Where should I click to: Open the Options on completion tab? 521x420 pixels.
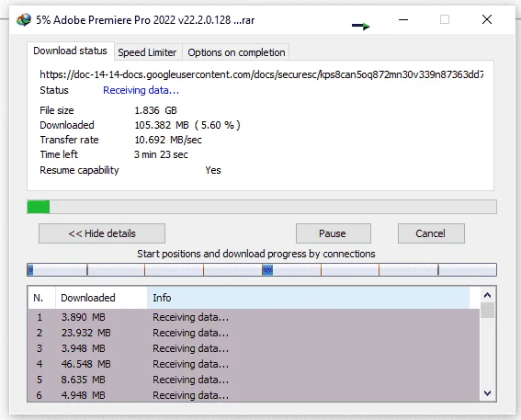point(236,52)
